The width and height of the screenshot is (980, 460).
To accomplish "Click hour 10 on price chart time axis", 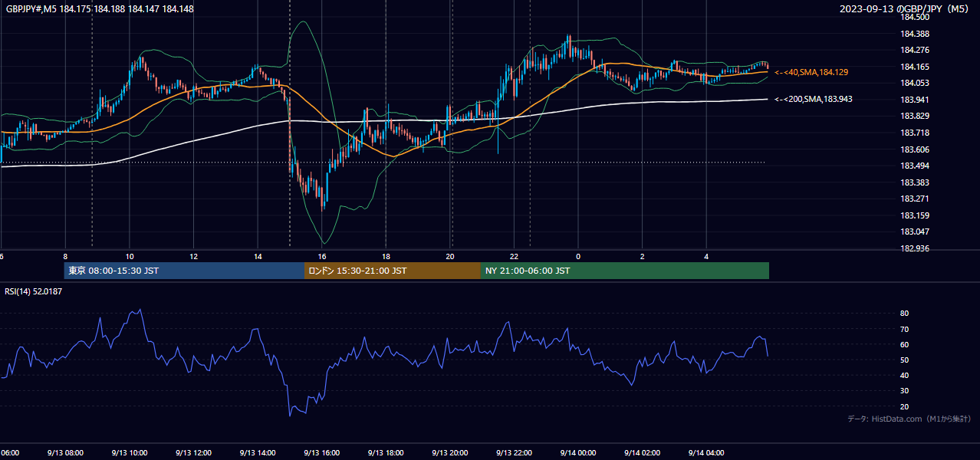I will click(x=130, y=257).
